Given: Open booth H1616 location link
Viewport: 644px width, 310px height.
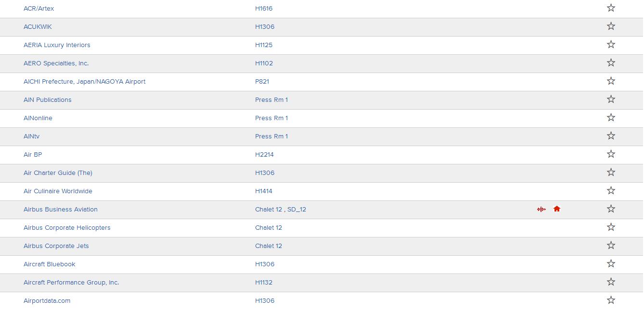Looking at the screenshot, I should [264, 8].
